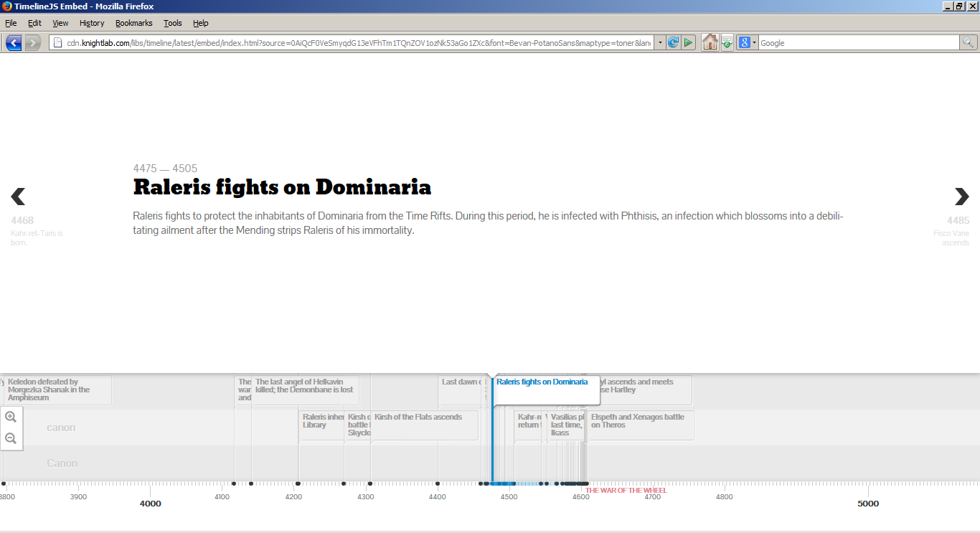The image size is (980, 533).
Task: Click into the Google search box
Action: click(859, 43)
